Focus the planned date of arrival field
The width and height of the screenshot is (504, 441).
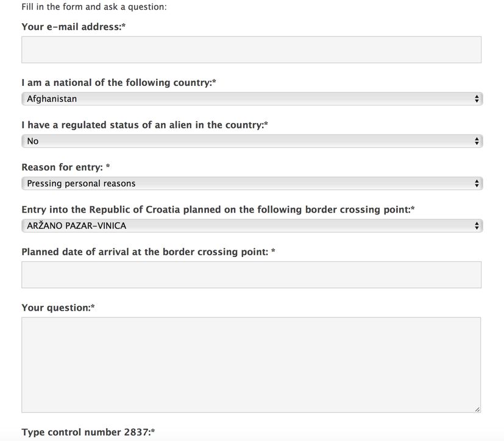click(x=251, y=275)
